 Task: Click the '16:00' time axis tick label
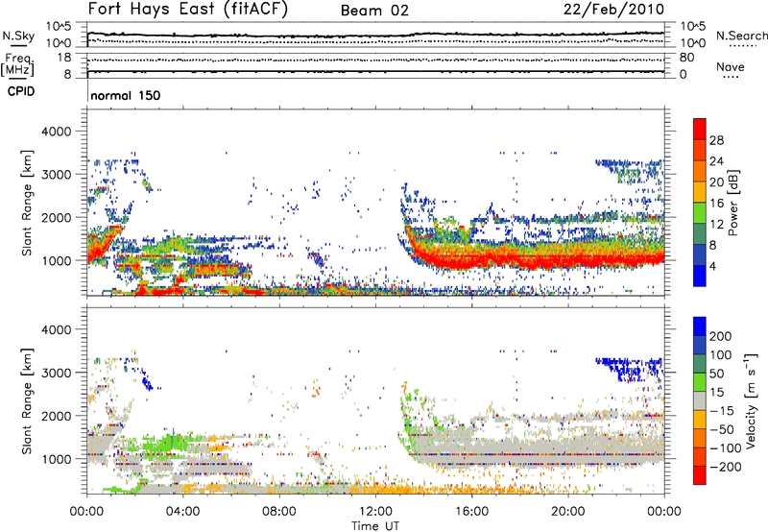pos(471,512)
